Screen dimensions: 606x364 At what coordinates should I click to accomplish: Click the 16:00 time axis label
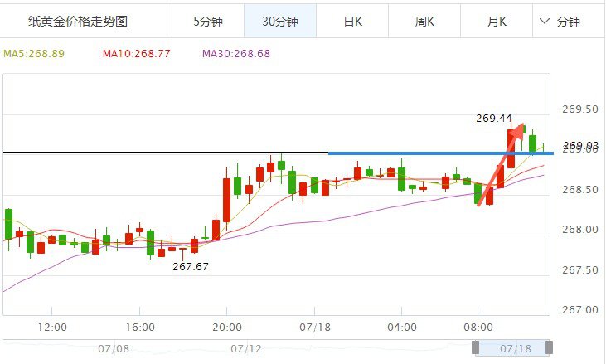[140, 328]
